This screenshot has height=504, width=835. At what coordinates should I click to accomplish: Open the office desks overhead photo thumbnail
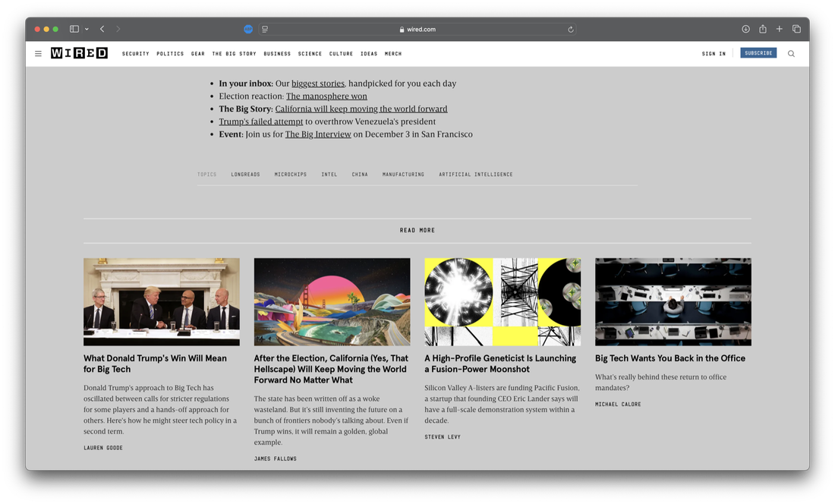coord(673,302)
